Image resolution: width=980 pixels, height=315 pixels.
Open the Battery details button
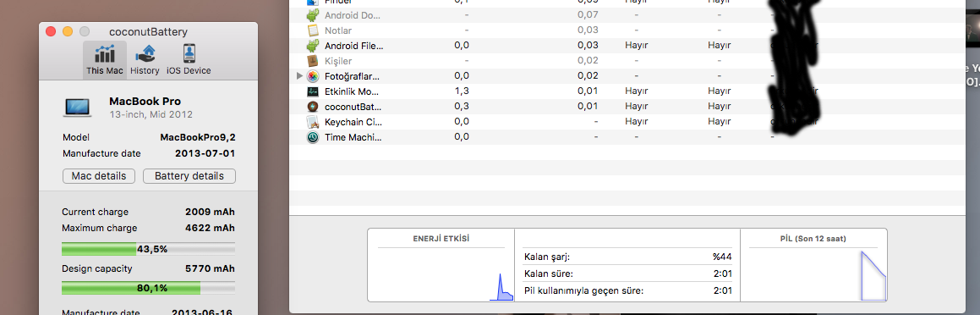(x=189, y=176)
